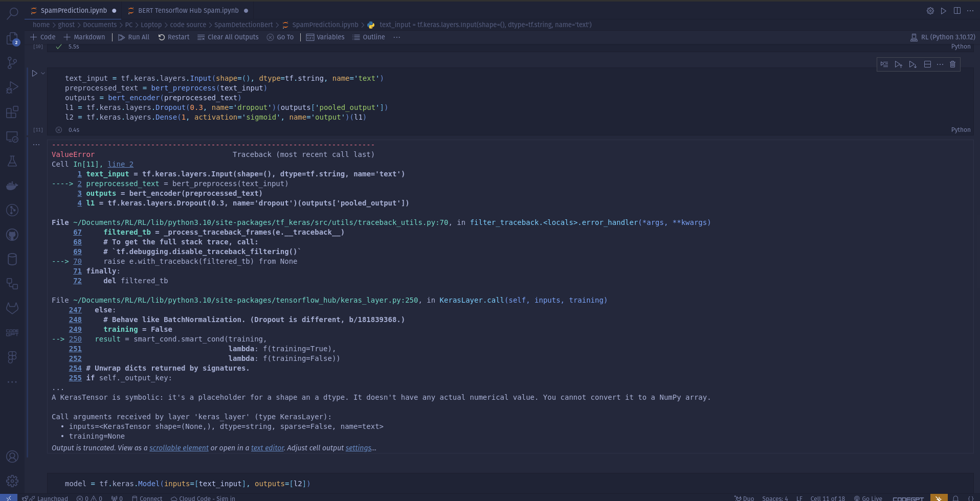Split the cell using the cell toolbar
Image resolution: width=980 pixels, height=501 pixels.
pyautogui.click(x=927, y=64)
